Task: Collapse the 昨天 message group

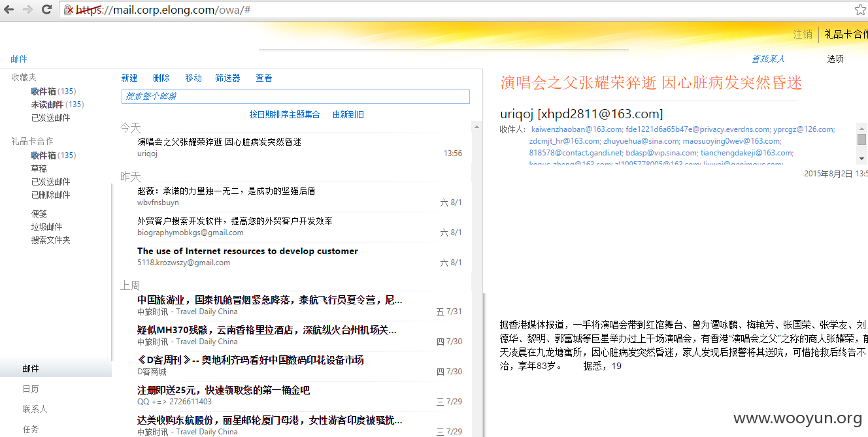Action: (x=130, y=176)
